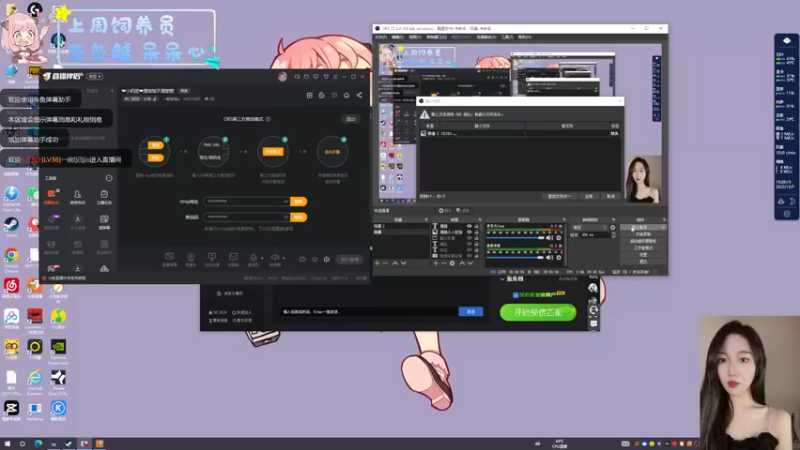Screen dimensions: 800x450
Task: Click padlock icon in streaming companion header
Action: click(321, 95)
